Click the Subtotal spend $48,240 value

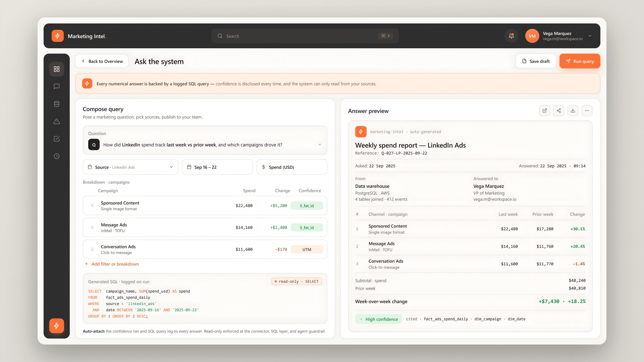pos(577,281)
